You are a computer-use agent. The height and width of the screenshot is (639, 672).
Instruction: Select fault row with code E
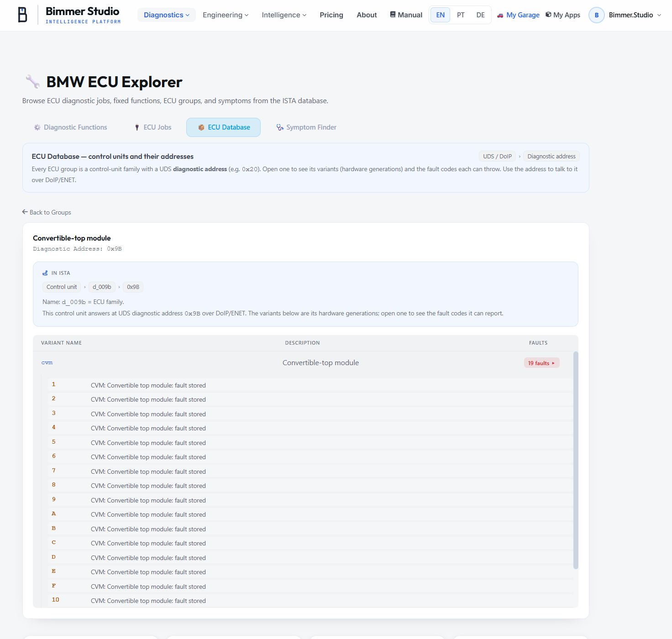point(310,572)
